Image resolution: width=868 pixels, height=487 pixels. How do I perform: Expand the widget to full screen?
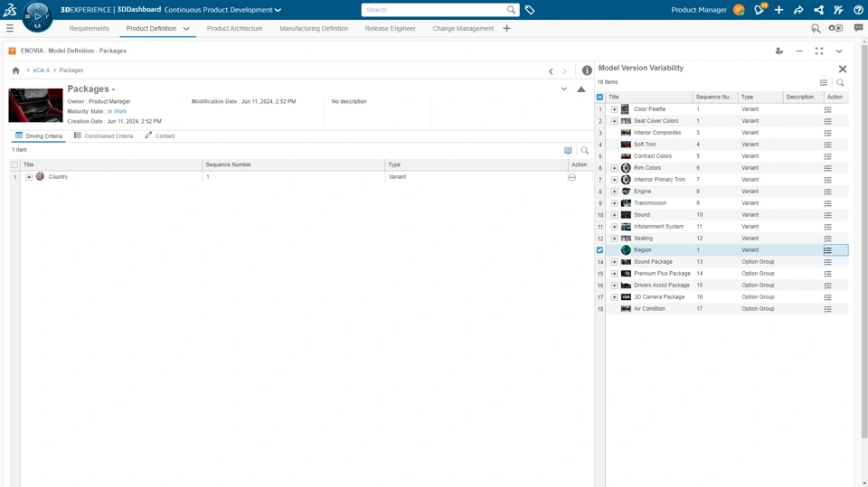(x=819, y=51)
